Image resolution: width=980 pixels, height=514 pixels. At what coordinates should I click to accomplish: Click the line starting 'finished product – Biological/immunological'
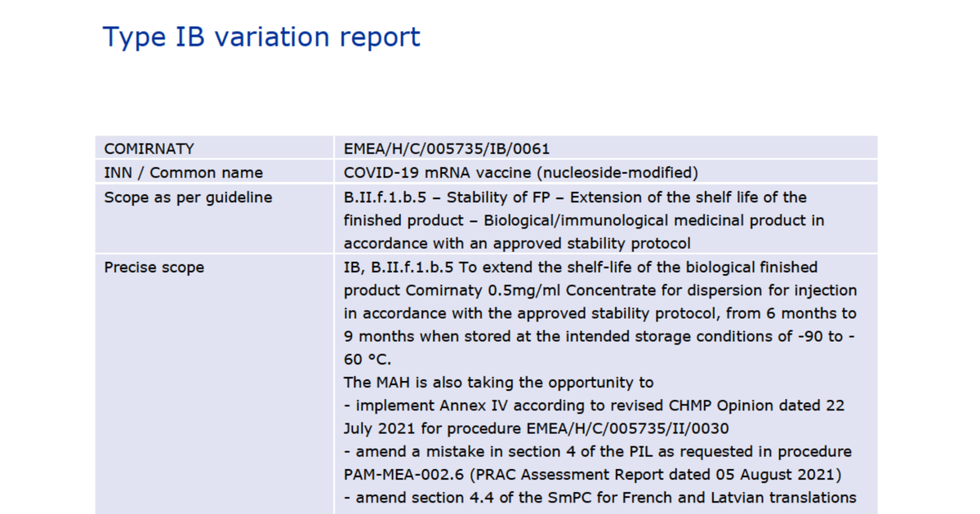[584, 220]
